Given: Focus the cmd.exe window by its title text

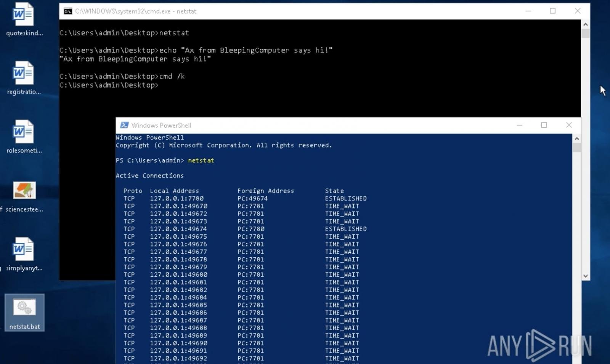Looking at the screenshot, I should [135, 11].
